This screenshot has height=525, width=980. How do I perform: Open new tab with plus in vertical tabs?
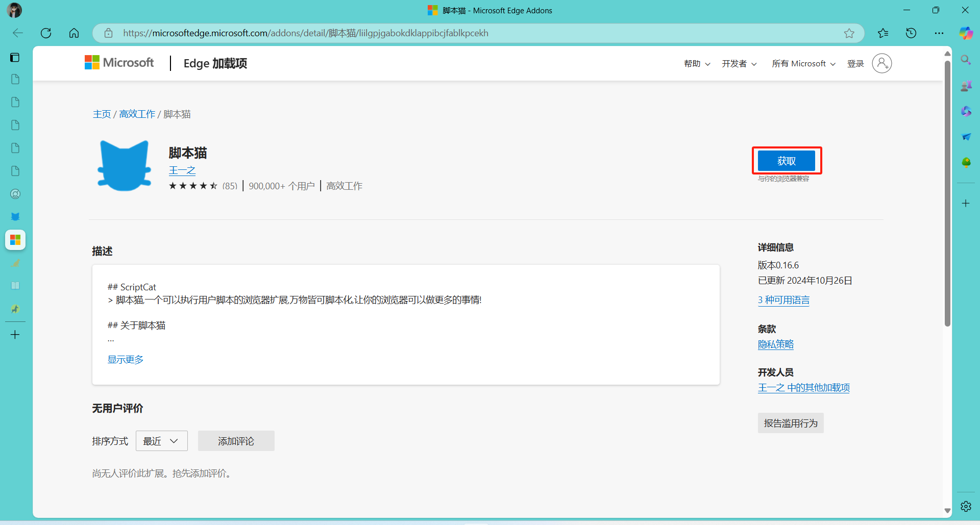tap(15, 335)
